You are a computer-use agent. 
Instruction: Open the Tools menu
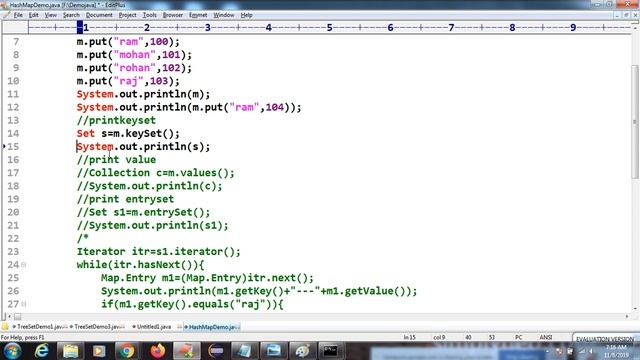pyautogui.click(x=149, y=15)
